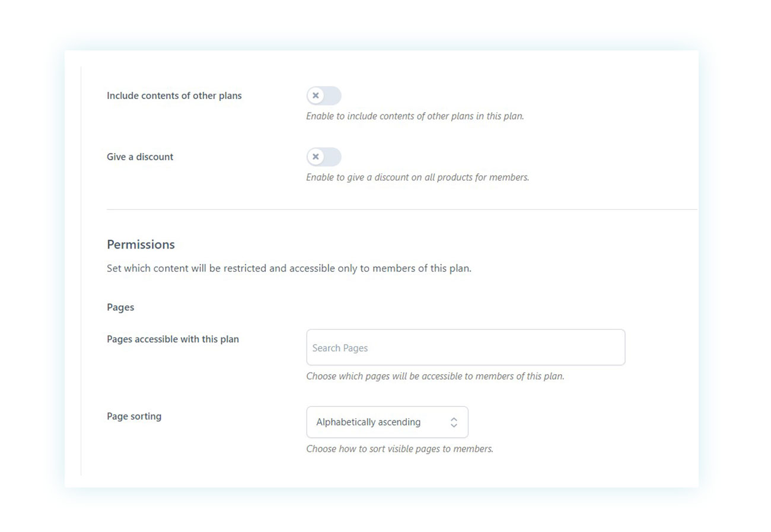Click the divider line above Permissions section
The width and height of the screenshot is (771, 532).
point(402,209)
